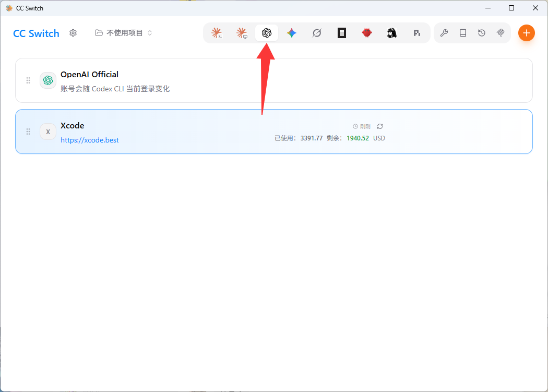The height and width of the screenshot is (392, 548).
Task: Select the Xcode provider card
Action: (x=273, y=132)
